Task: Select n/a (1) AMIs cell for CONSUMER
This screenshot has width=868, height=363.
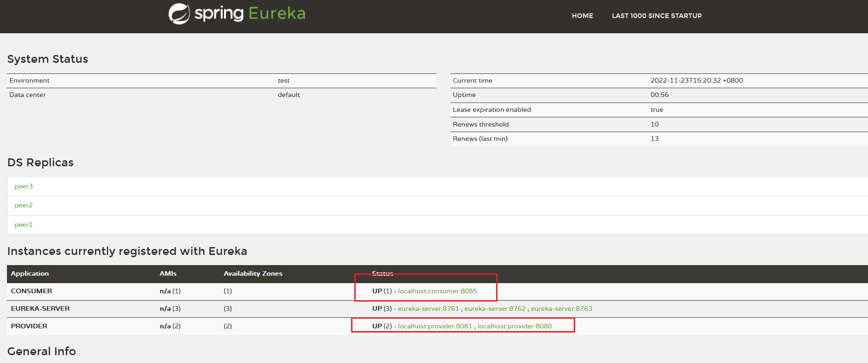Action: [170, 291]
